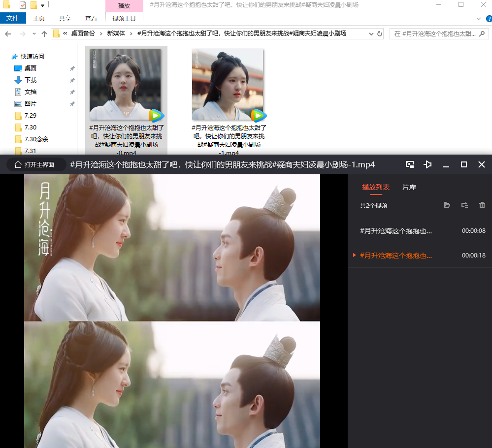Open the 7.31 folder in navigation pane
The image size is (492, 448).
(31, 151)
